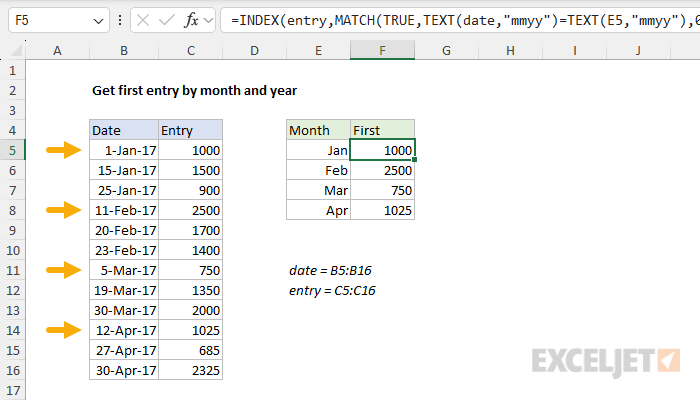700x400 pixels.
Task: Select row 5 header
Action: [x=12, y=150]
